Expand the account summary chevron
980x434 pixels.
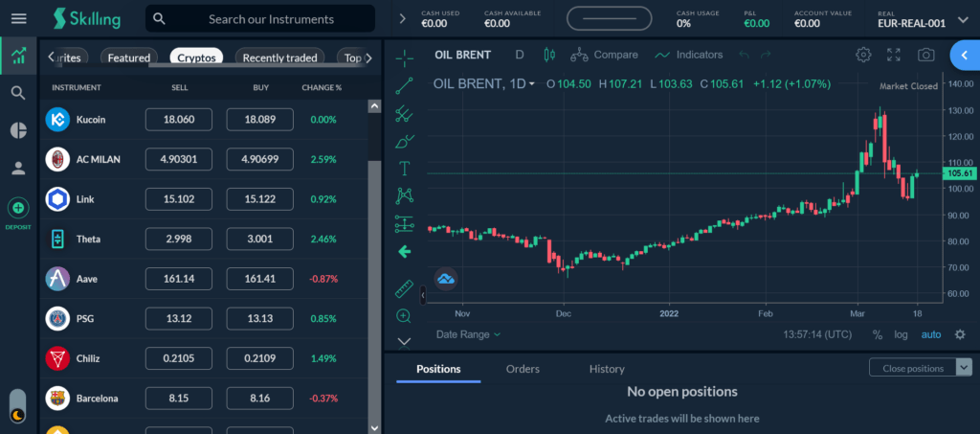(403, 19)
